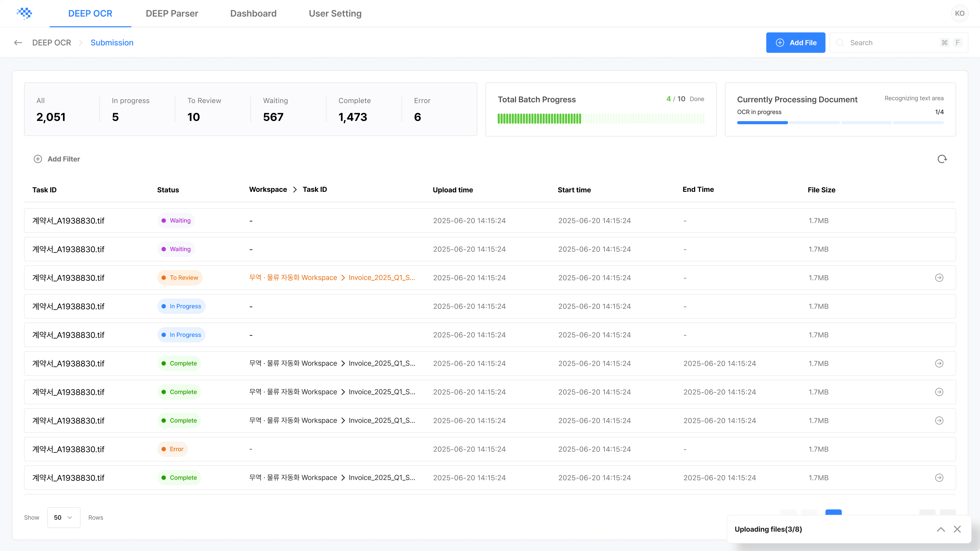
Task: Refresh the task list
Action: click(x=942, y=159)
